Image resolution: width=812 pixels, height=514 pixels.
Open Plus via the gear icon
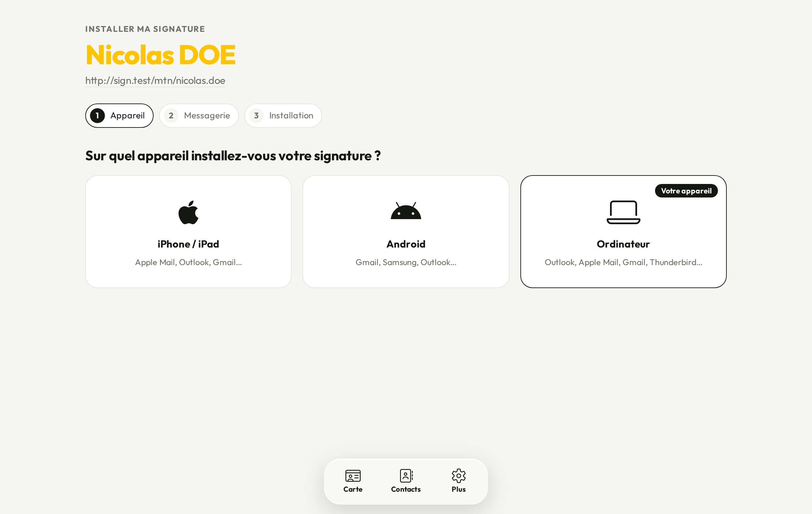(459, 476)
